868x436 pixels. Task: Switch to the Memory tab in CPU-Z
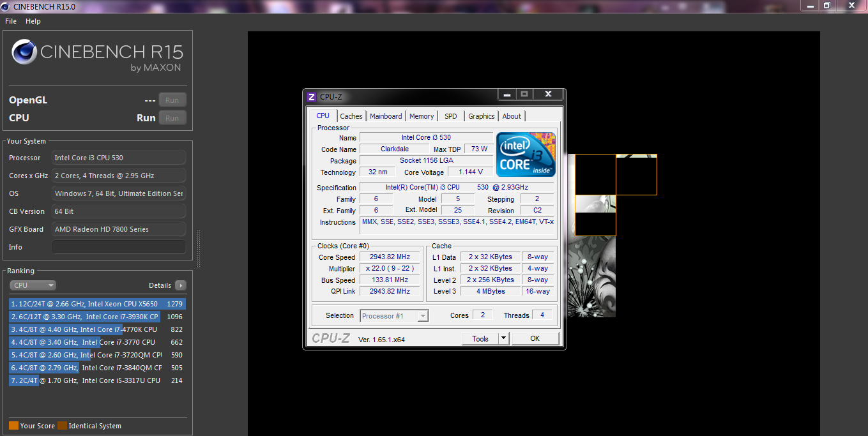(422, 116)
